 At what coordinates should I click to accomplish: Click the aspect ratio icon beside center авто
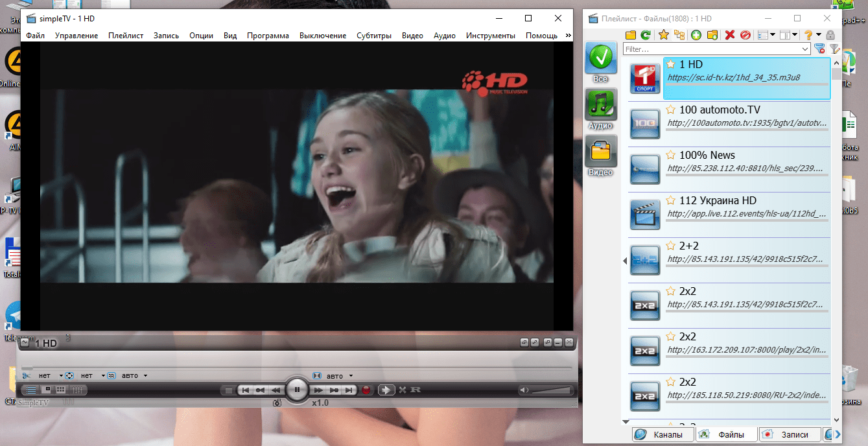click(x=317, y=375)
